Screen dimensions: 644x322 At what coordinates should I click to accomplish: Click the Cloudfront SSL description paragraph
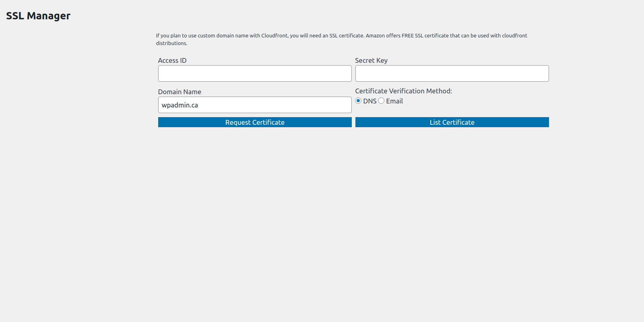341,39
